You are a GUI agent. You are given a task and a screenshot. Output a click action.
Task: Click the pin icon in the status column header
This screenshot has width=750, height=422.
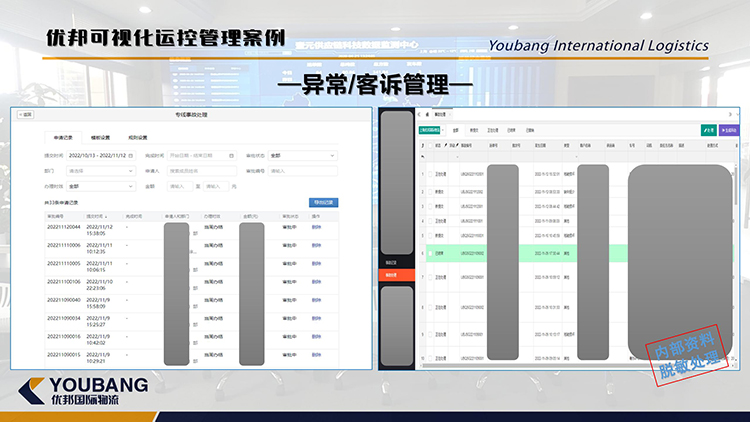click(x=445, y=145)
